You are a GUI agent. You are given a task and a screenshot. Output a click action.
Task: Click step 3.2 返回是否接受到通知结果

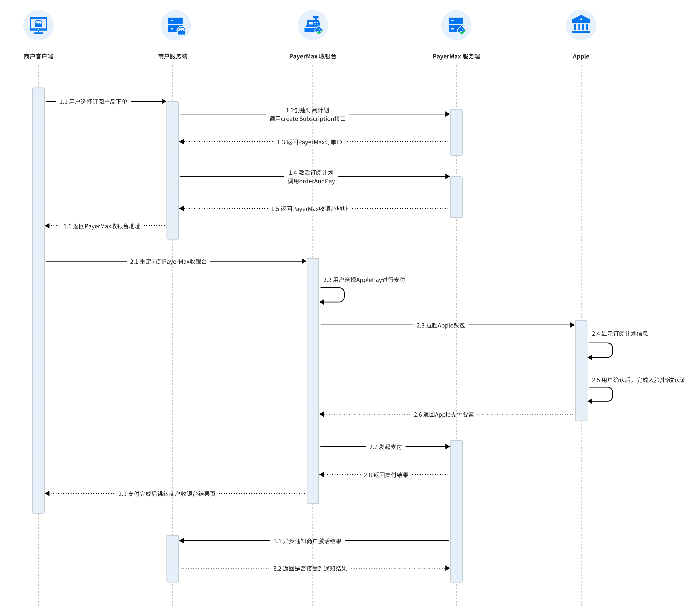(310, 569)
